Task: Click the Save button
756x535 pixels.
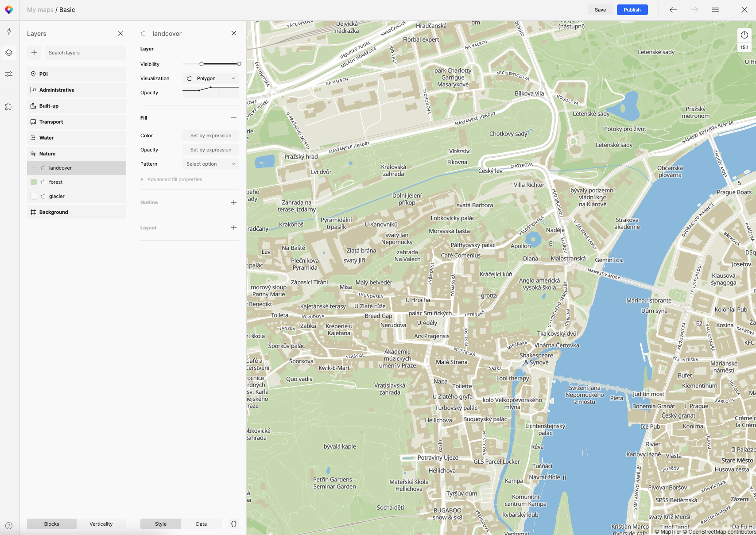Action: 600,10
